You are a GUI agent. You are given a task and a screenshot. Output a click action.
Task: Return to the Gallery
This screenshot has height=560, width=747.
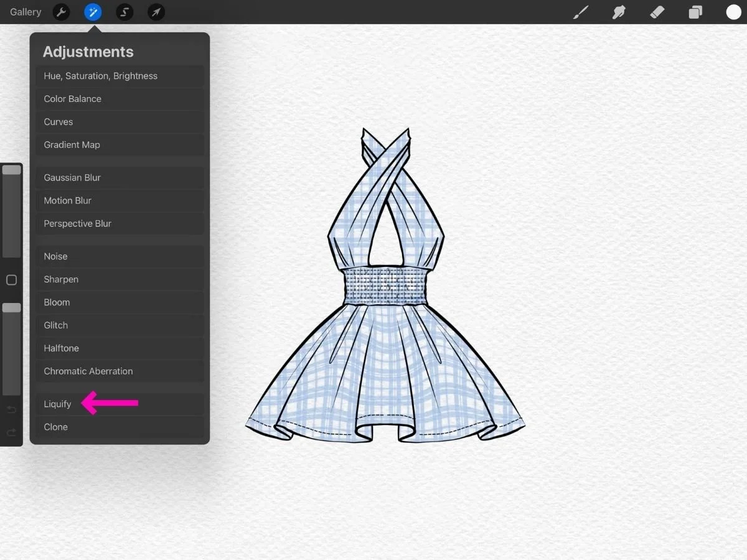pos(26,12)
